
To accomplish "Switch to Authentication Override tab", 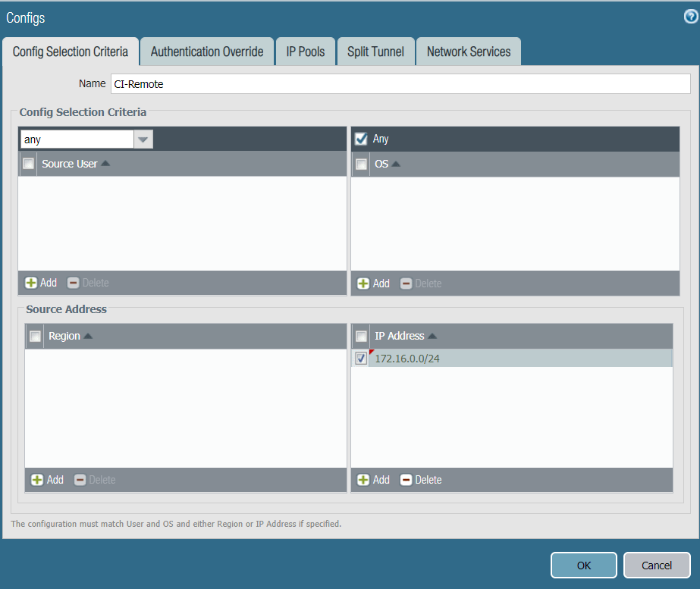I will [x=207, y=52].
